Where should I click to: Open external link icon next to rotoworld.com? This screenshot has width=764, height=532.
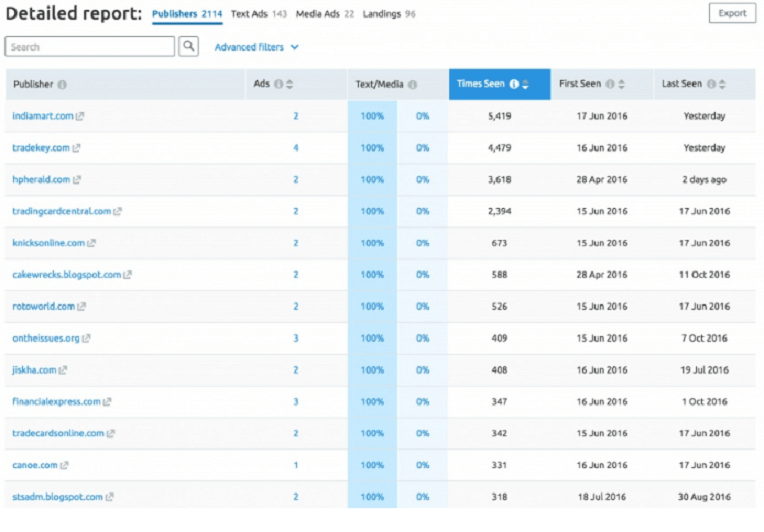point(81,306)
